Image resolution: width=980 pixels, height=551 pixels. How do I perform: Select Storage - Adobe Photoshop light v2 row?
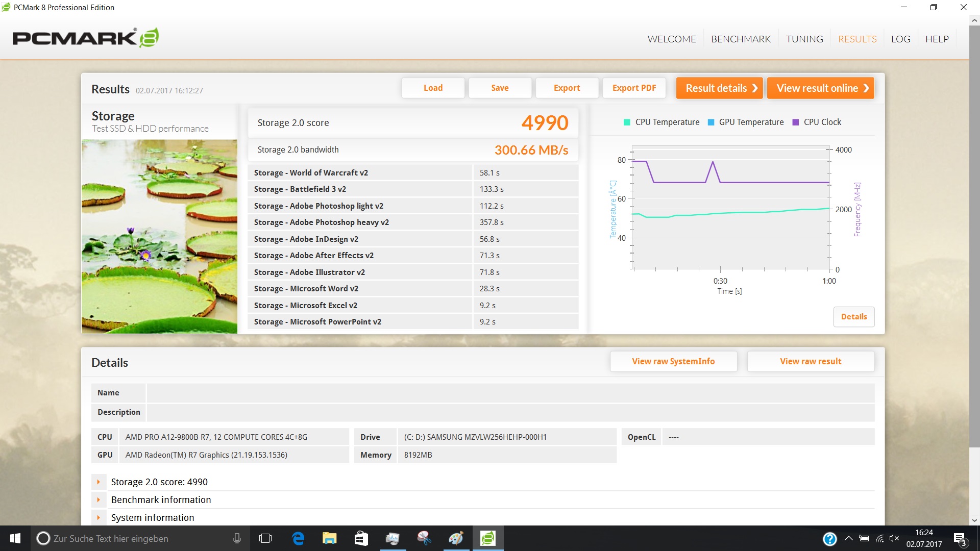[413, 206]
